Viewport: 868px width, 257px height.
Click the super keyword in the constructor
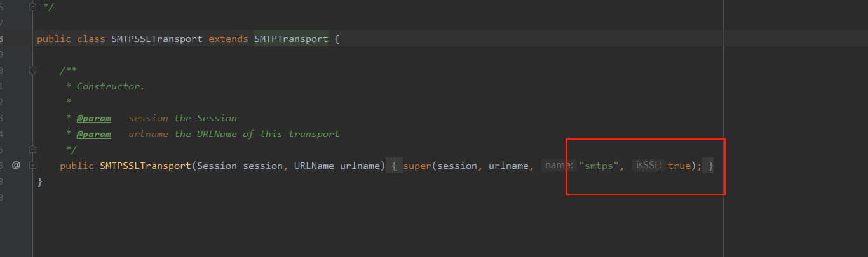pyautogui.click(x=418, y=166)
